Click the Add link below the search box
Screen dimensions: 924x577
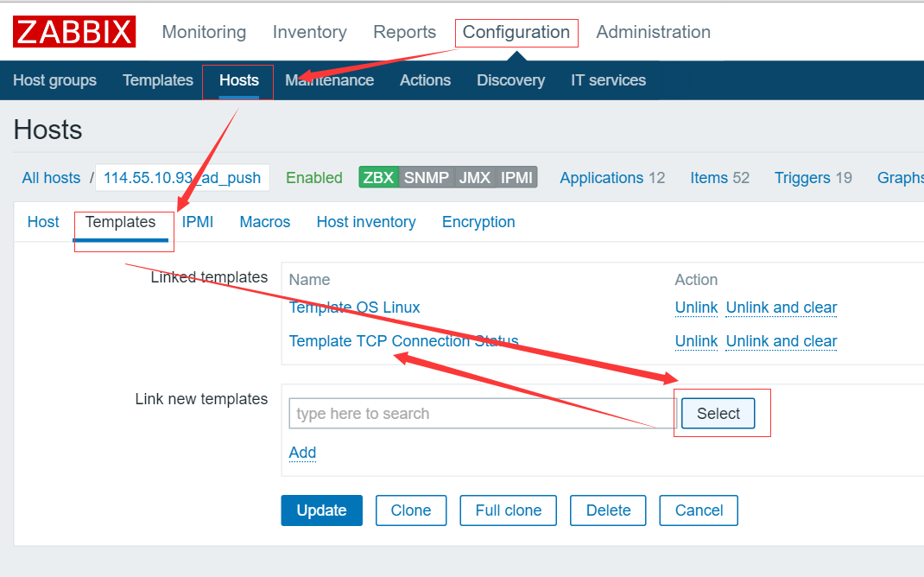coord(302,453)
